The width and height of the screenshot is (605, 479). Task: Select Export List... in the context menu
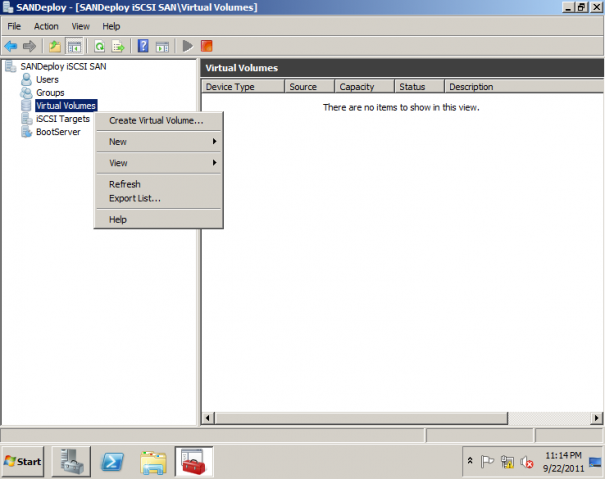[159, 198]
